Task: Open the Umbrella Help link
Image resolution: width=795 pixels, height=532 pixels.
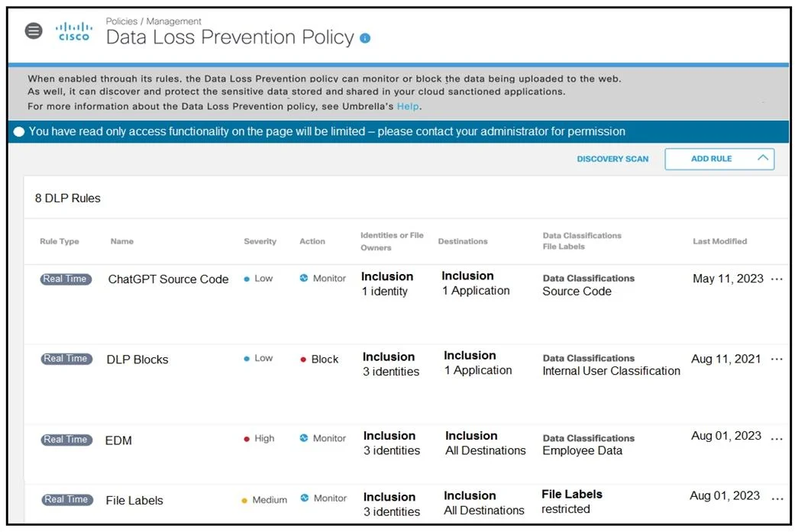Action: point(408,106)
